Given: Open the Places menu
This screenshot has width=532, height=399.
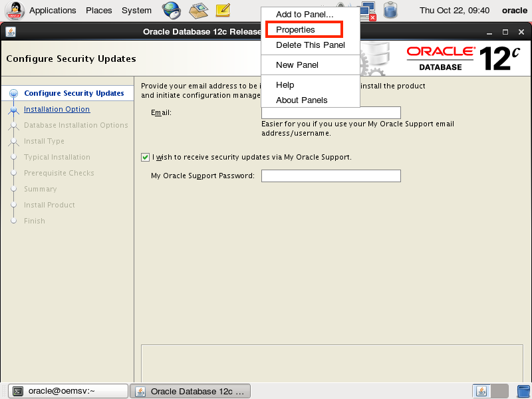Looking at the screenshot, I should point(98,11).
